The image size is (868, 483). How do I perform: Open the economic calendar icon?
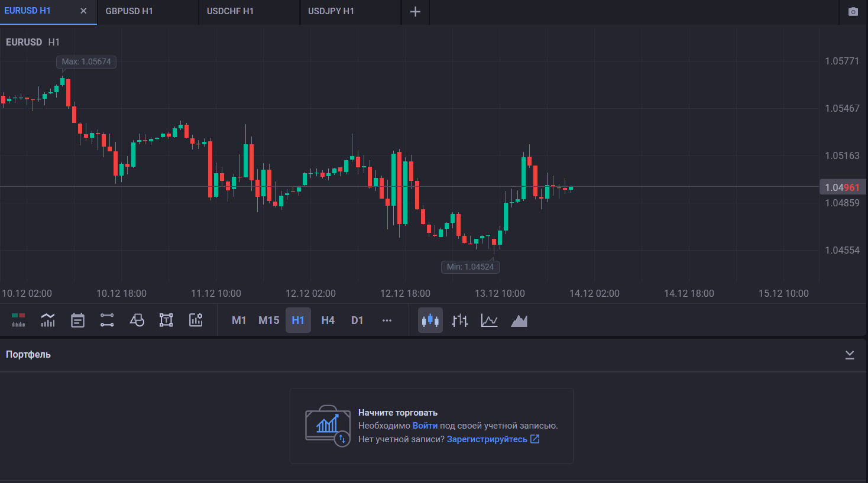[x=77, y=320]
